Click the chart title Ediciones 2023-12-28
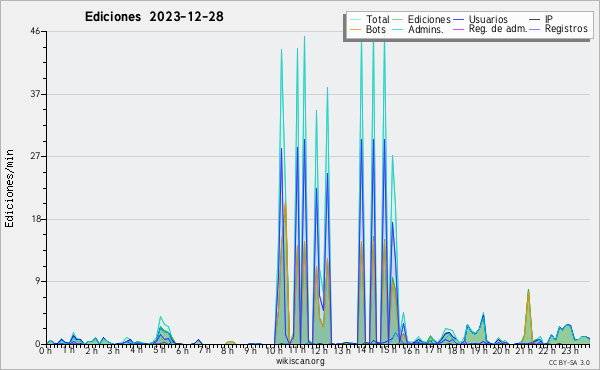Screen dimensions: 600x370 click(154, 17)
